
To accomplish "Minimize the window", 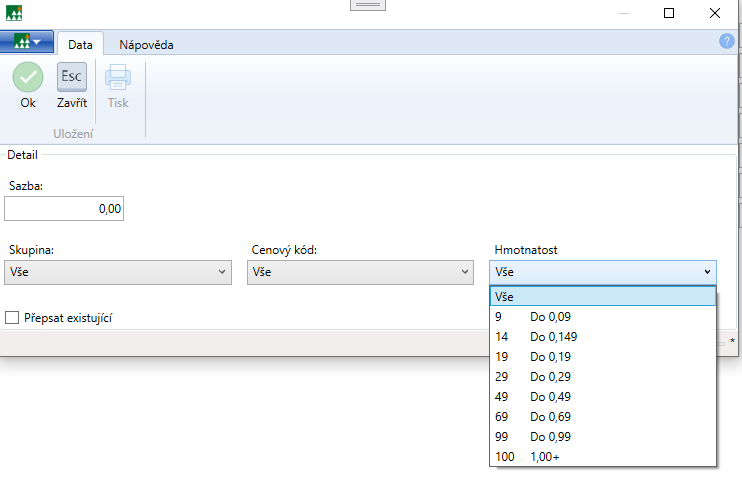I will point(623,13).
